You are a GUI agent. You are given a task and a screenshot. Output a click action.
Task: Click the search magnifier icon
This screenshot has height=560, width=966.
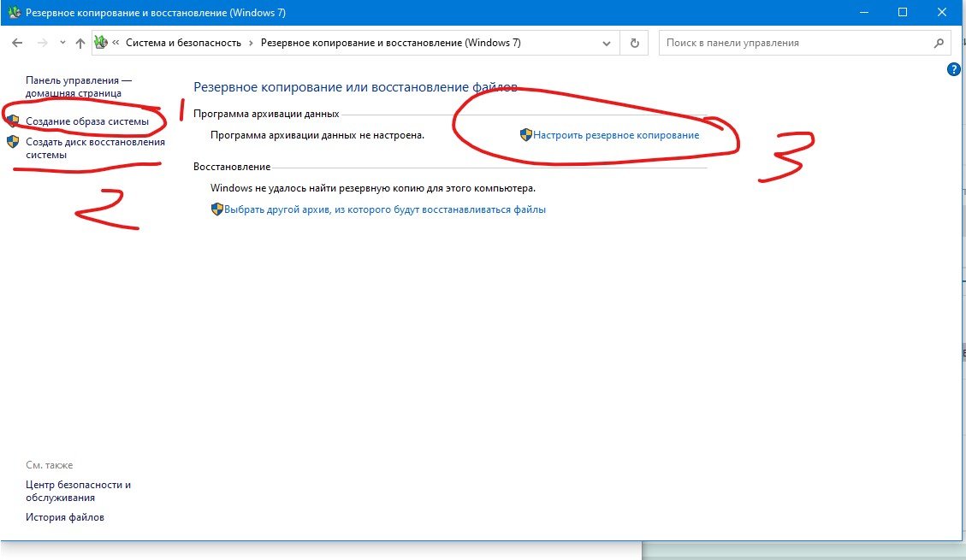939,43
